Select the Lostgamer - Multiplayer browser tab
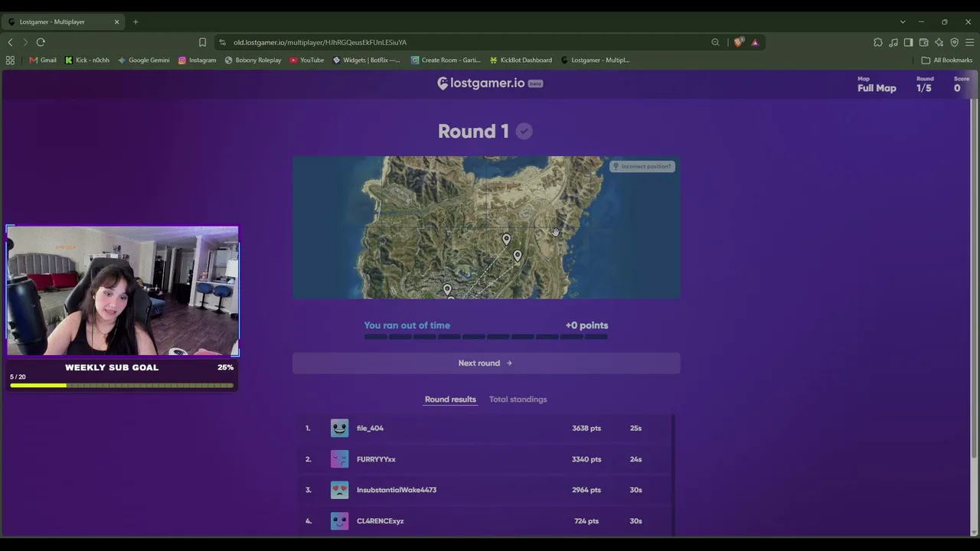Viewport: 980px width, 551px height. tap(64, 21)
